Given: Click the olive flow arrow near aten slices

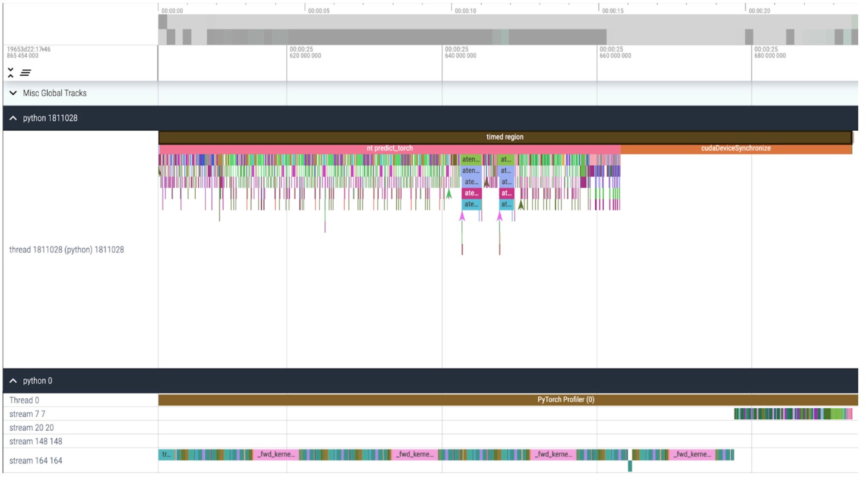Looking at the screenshot, I should click(521, 204).
